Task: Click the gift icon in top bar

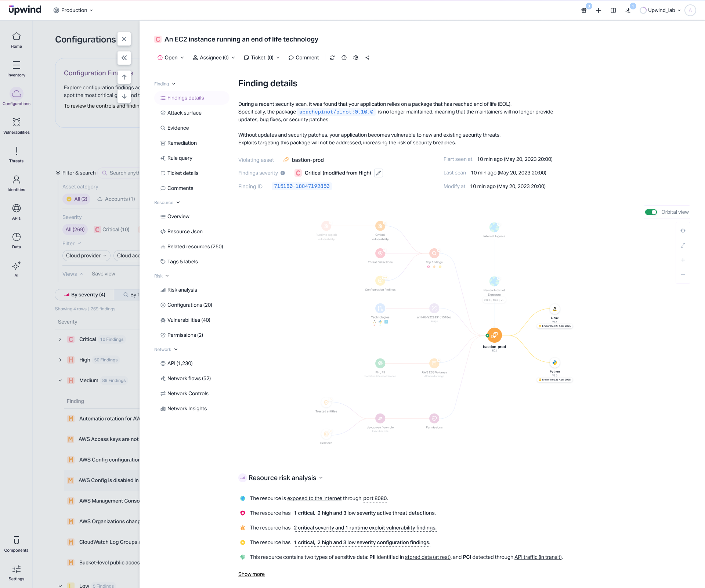Action: click(x=584, y=10)
